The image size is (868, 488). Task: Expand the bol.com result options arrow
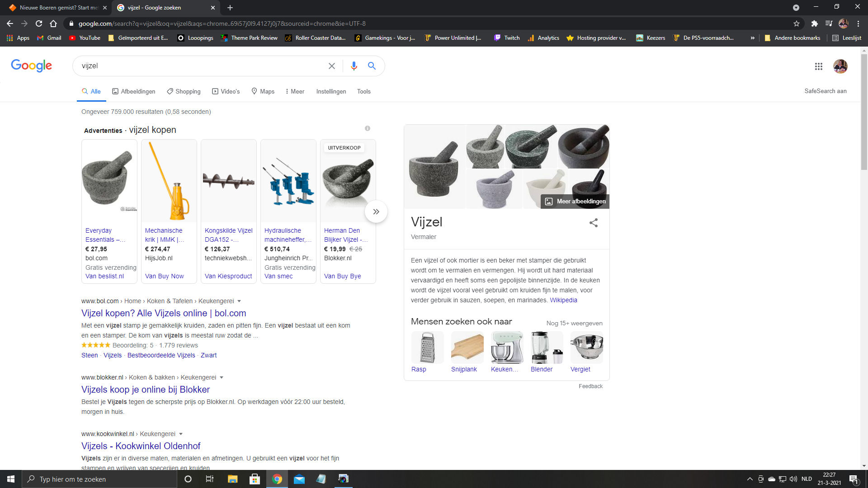[239, 301]
